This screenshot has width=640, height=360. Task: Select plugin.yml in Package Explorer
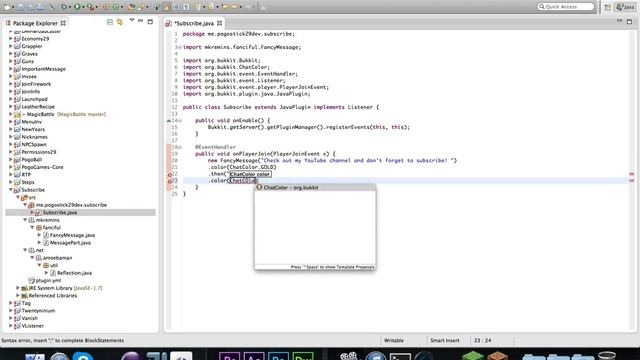click(48, 280)
